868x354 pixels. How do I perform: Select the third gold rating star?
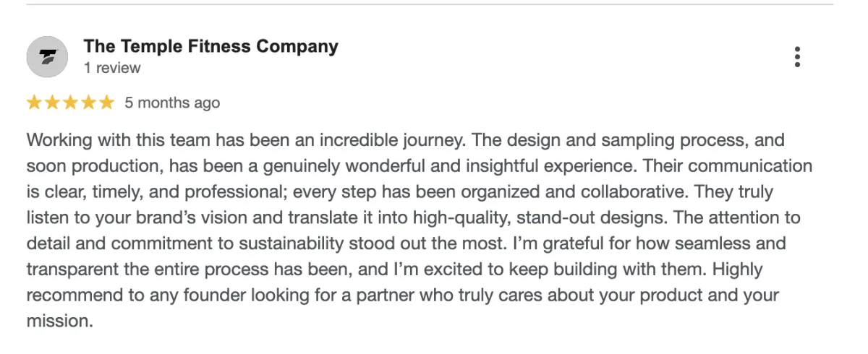pyautogui.click(x=70, y=103)
